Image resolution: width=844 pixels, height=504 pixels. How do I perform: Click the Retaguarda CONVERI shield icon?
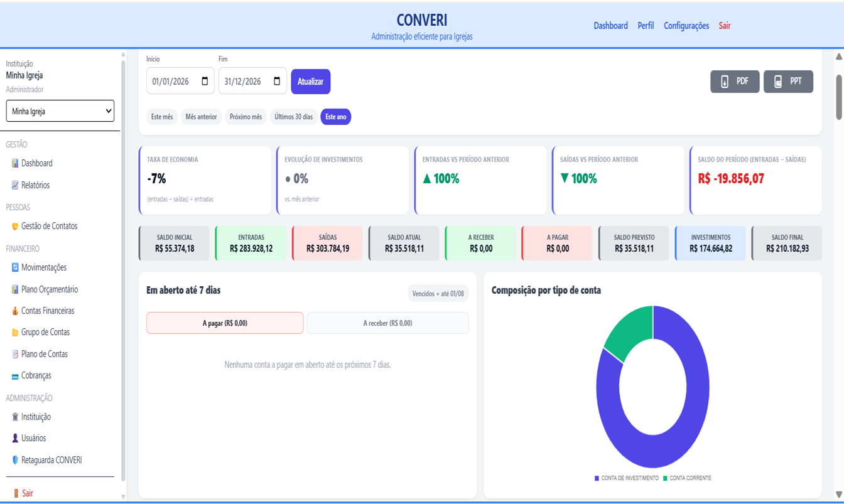[x=15, y=460]
